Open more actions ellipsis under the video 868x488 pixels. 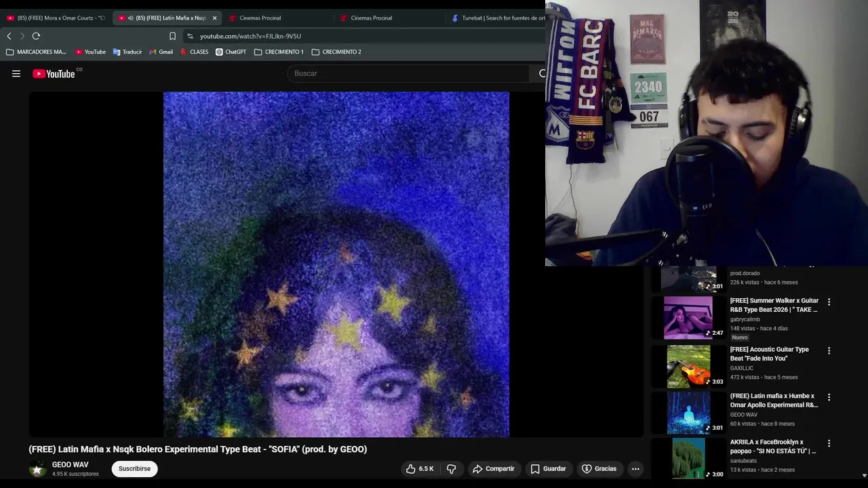coord(635,469)
